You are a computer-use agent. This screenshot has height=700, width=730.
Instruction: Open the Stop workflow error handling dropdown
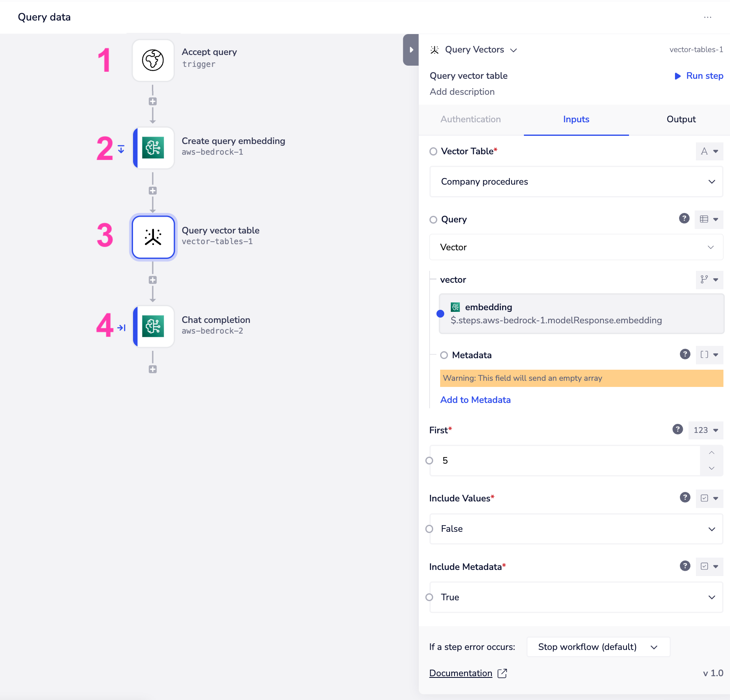598,647
